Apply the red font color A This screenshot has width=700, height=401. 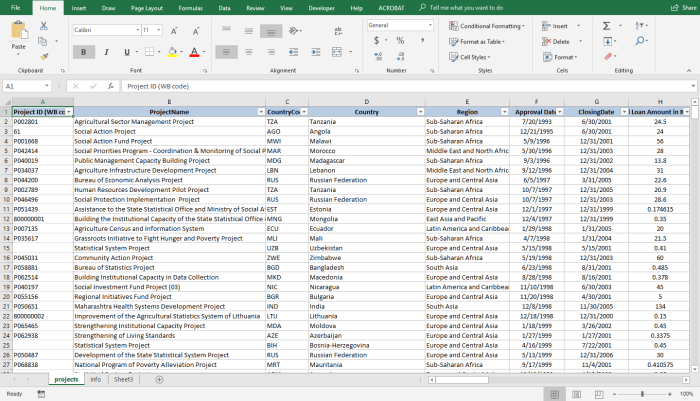tap(194, 52)
